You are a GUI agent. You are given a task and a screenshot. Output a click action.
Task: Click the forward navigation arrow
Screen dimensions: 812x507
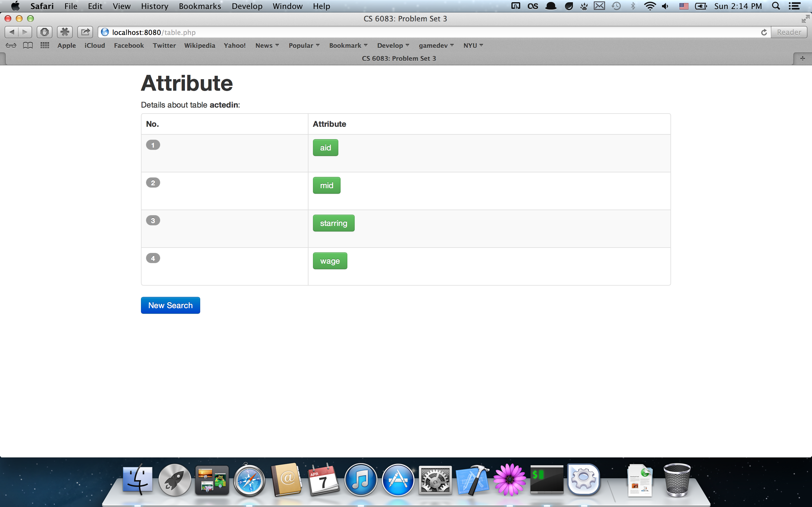[x=25, y=32]
